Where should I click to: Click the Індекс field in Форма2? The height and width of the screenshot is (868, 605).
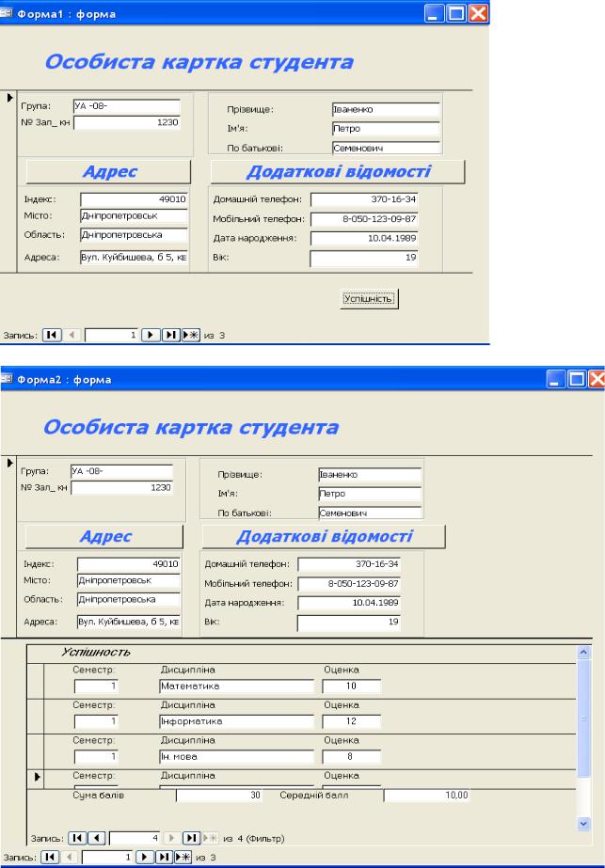pos(129,564)
